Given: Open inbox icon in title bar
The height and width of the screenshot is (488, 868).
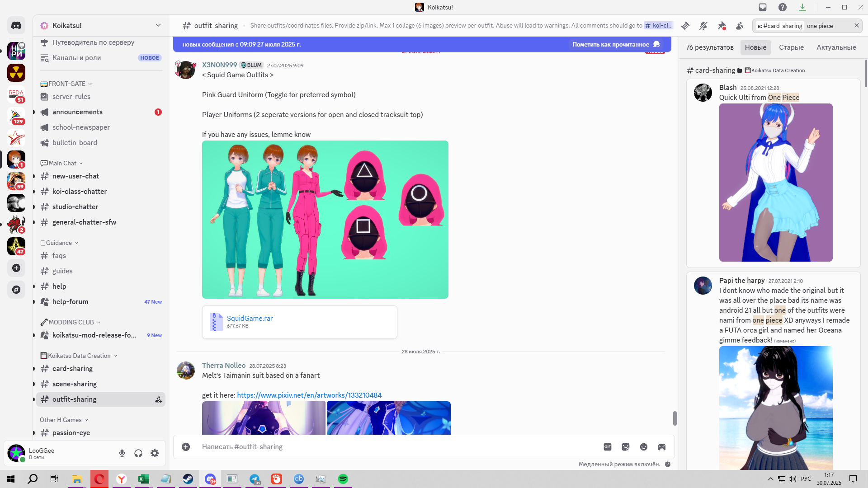Looking at the screenshot, I should (x=763, y=7).
